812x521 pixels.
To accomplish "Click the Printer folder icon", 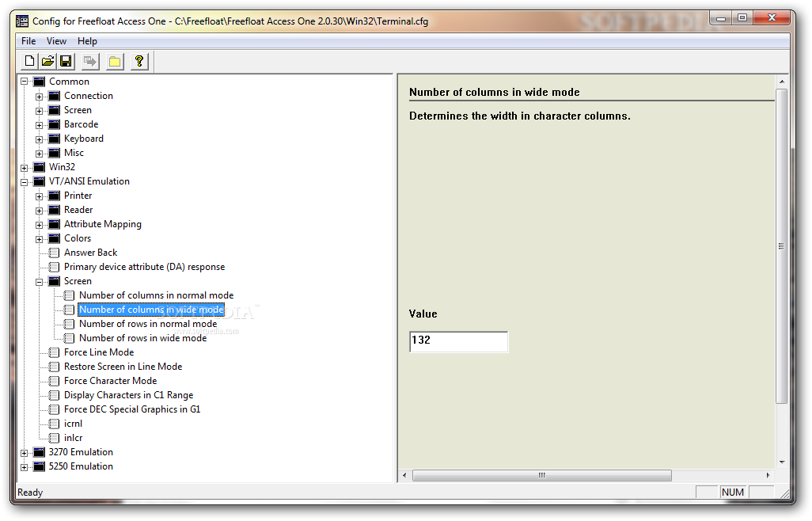I will tap(54, 196).
